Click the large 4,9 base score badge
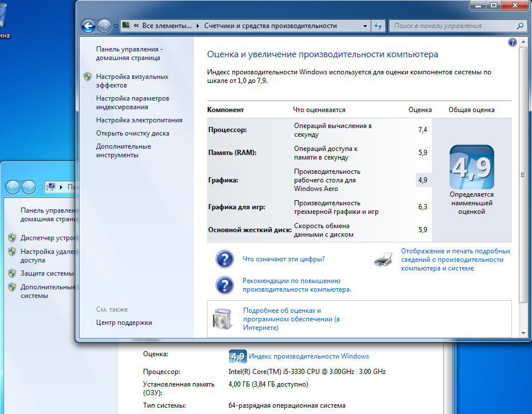 (471, 167)
